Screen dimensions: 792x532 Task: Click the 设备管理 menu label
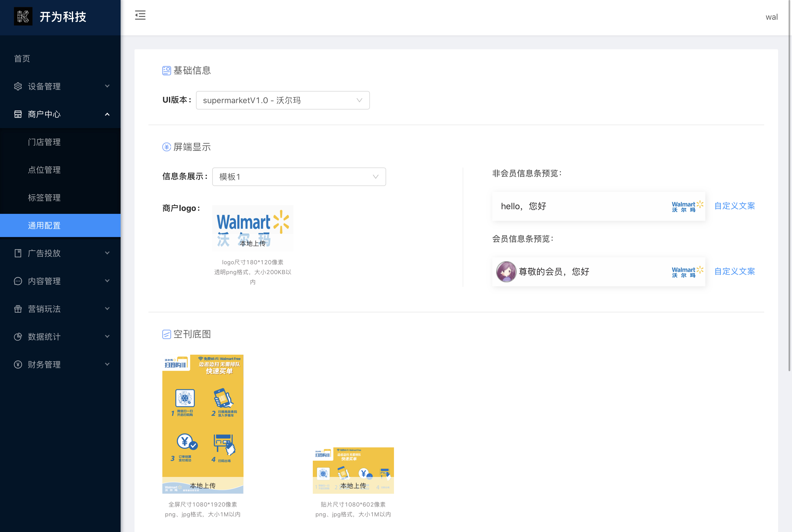(x=44, y=86)
